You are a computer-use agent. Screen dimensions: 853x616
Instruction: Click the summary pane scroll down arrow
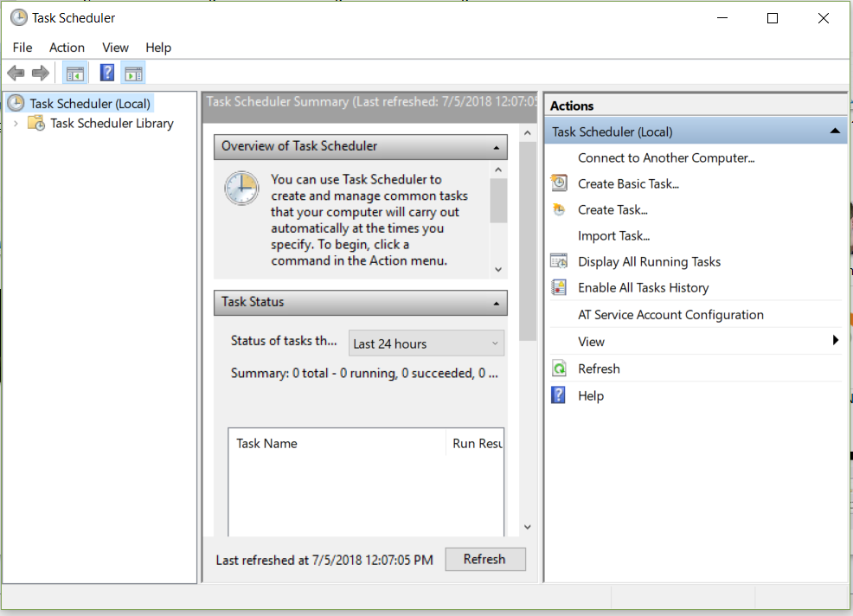tap(527, 527)
